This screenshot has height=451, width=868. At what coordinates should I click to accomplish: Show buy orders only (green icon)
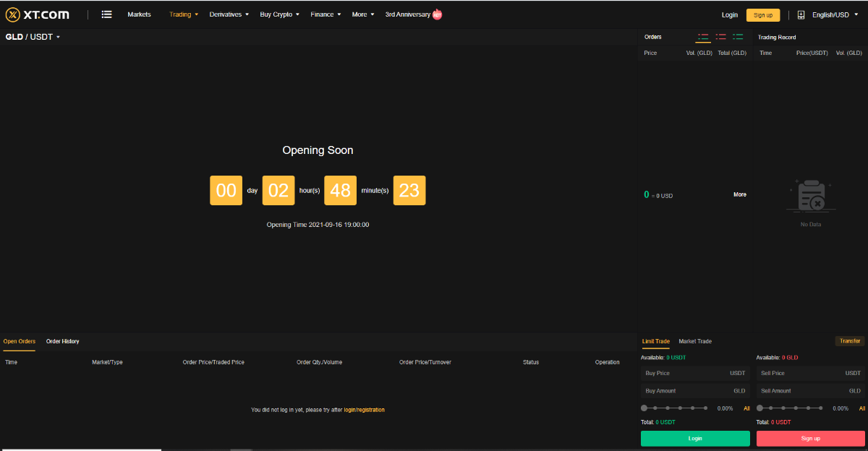click(738, 37)
